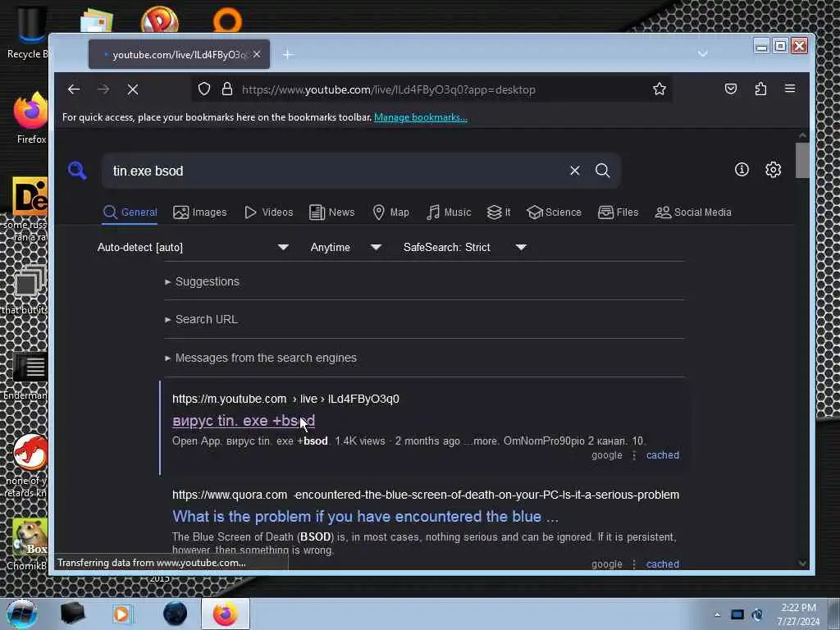The width and height of the screenshot is (840, 630).
Task: Click the padlock site security icon
Action: click(227, 89)
